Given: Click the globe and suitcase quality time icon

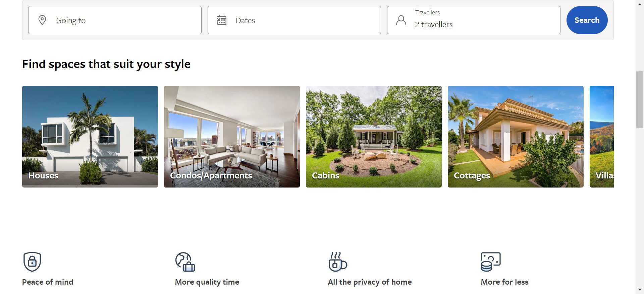Looking at the screenshot, I should click(x=185, y=262).
